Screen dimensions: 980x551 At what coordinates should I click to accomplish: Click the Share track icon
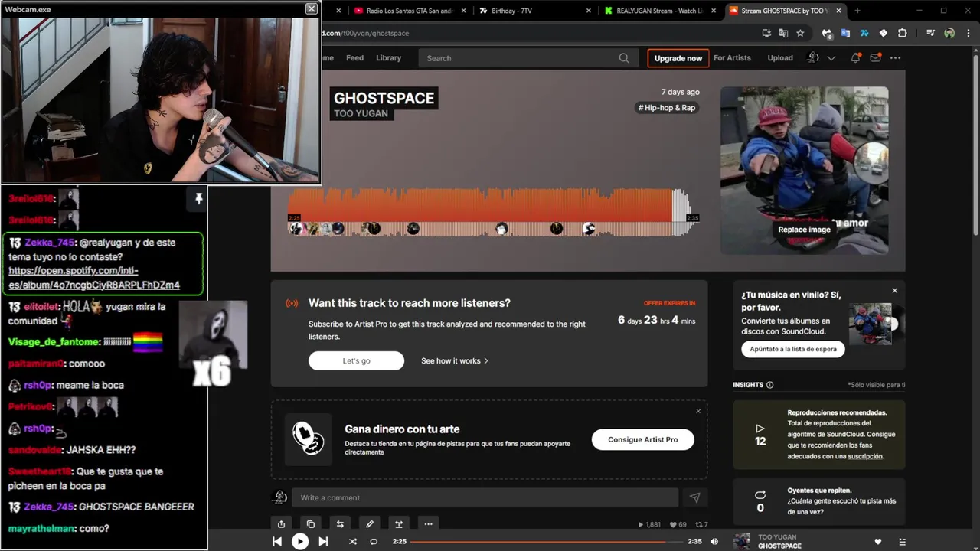(x=281, y=524)
